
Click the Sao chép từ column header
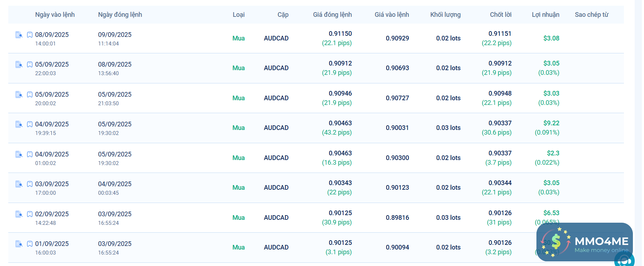pyautogui.click(x=592, y=15)
